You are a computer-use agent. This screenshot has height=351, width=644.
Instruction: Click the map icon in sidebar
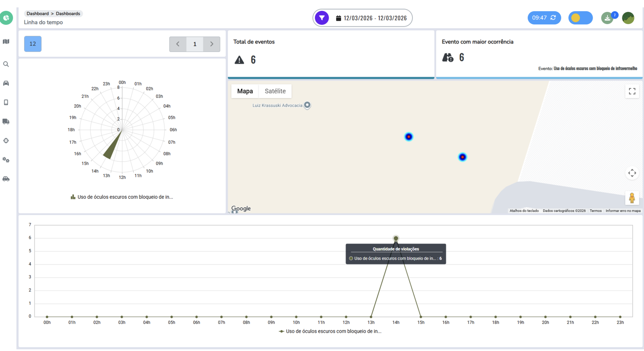coord(6,41)
